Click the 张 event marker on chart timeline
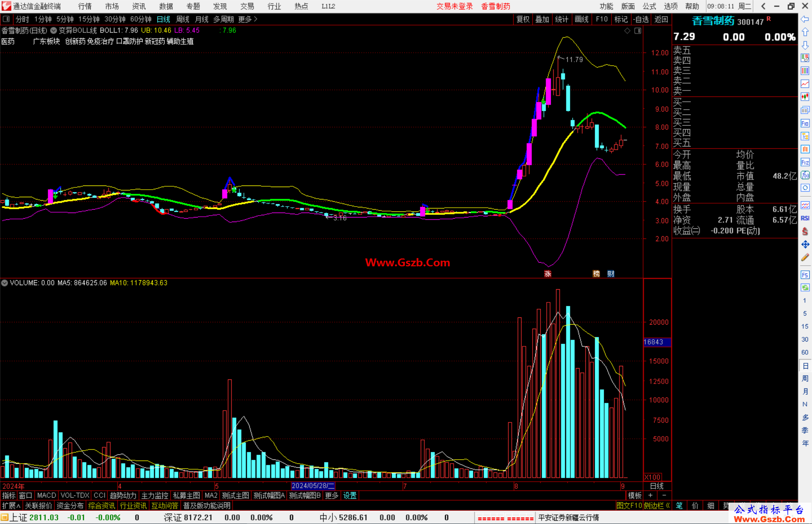 coord(548,274)
